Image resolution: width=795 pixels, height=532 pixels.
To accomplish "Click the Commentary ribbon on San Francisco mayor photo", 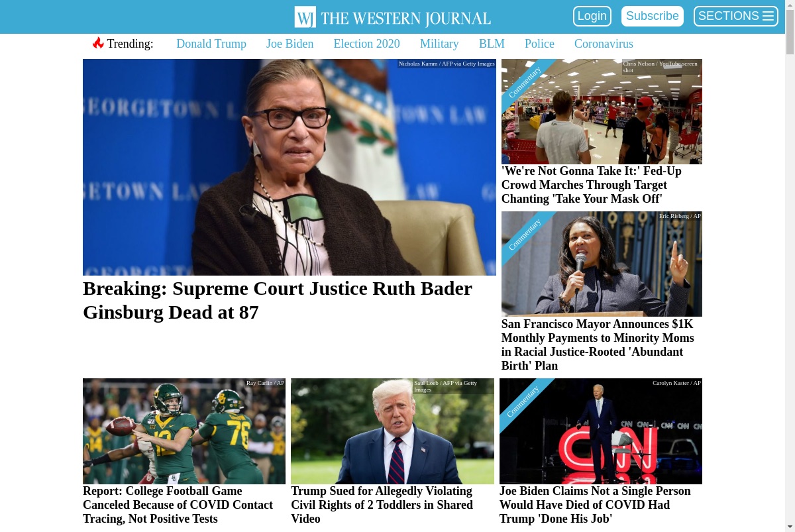I will [x=525, y=234].
